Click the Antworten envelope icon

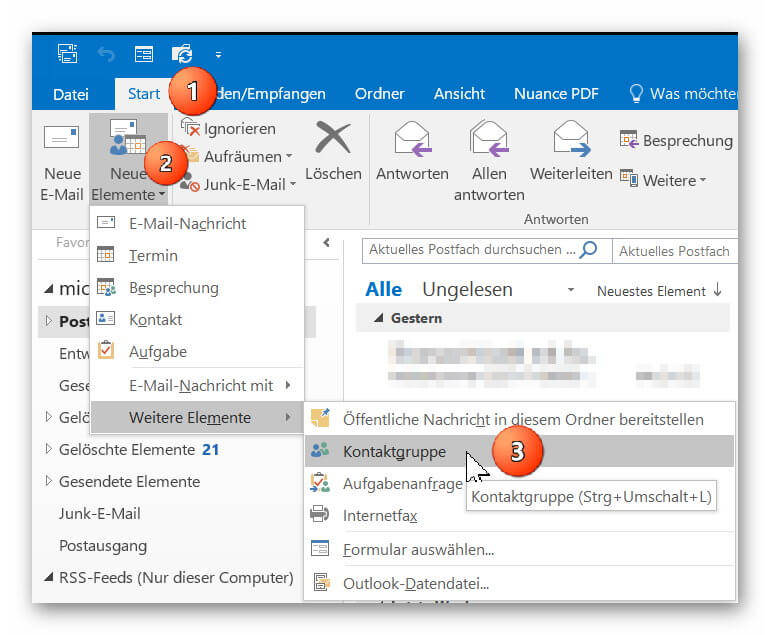tap(412, 139)
